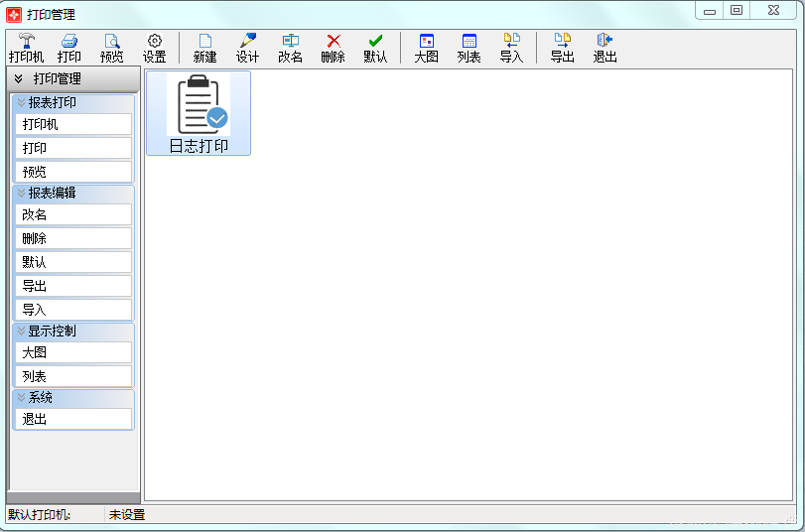Collapse the 打印管理 sidebar header

[19, 78]
